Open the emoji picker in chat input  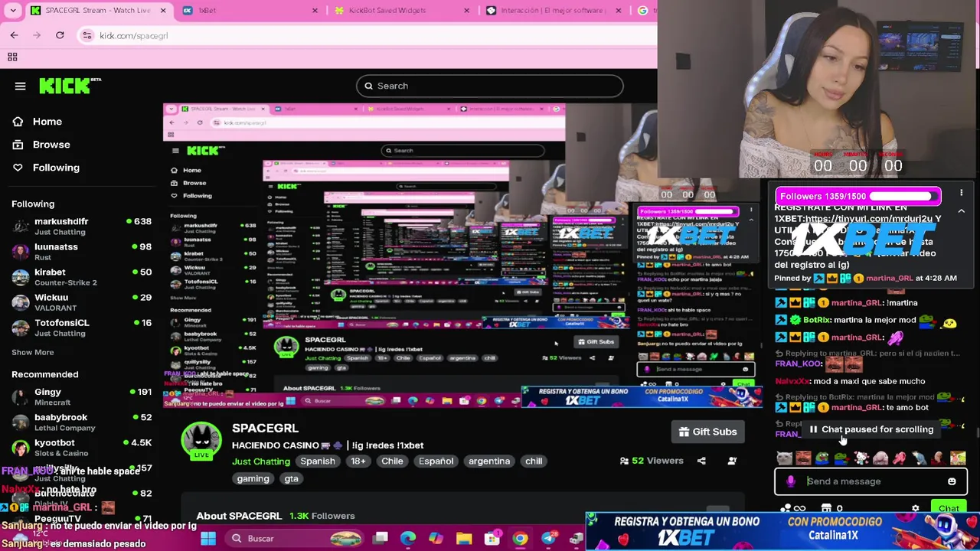pyautogui.click(x=952, y=481)
